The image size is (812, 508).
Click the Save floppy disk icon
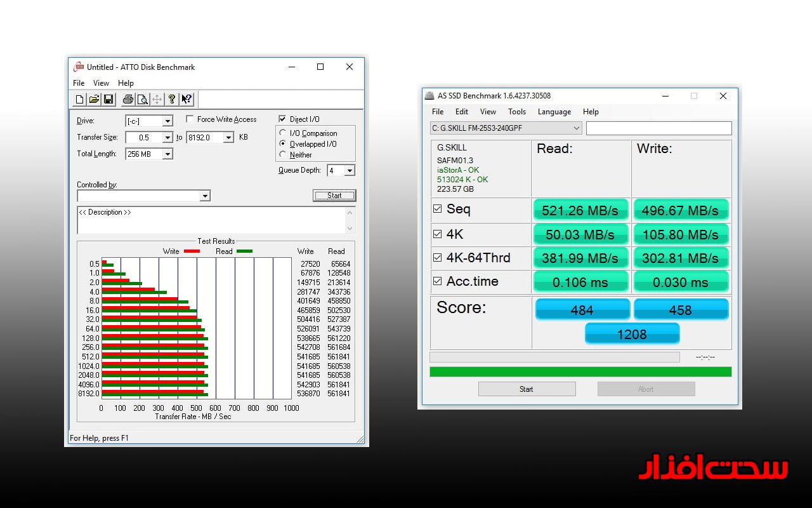pyautogui.click(x=108, y=99)
